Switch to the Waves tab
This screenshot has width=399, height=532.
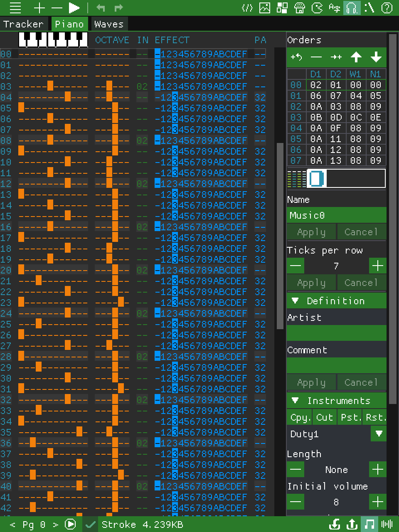coord(109,24)
